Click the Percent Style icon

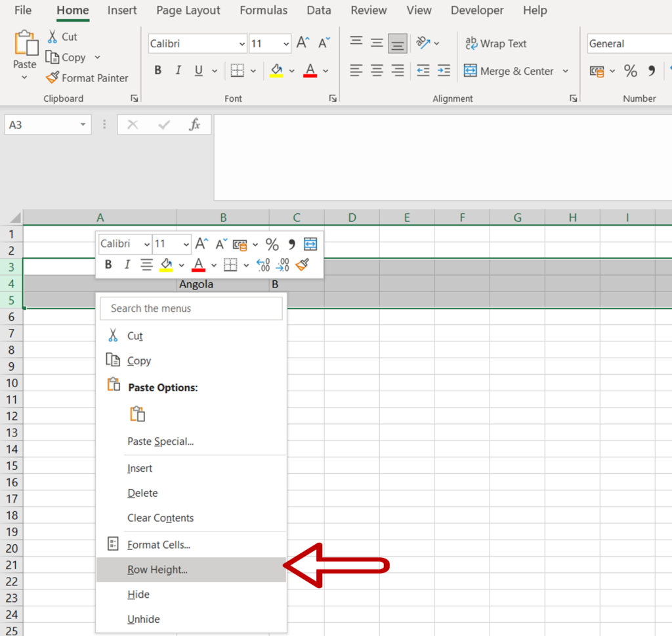tap(630, 71)
